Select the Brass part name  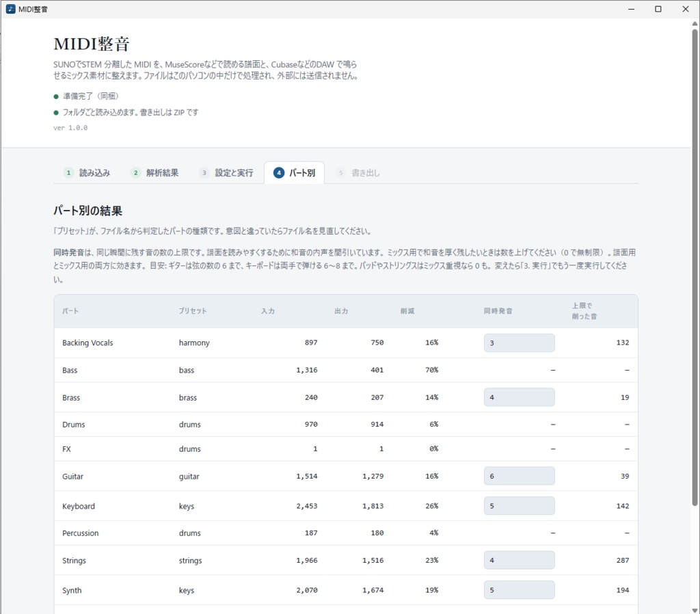click(x=71, y=397)
